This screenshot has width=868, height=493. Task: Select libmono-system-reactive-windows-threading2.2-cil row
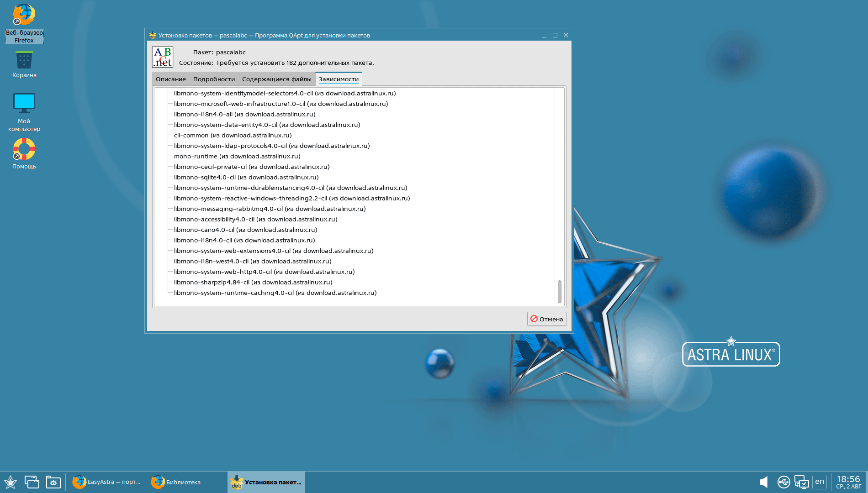point(292,198)
